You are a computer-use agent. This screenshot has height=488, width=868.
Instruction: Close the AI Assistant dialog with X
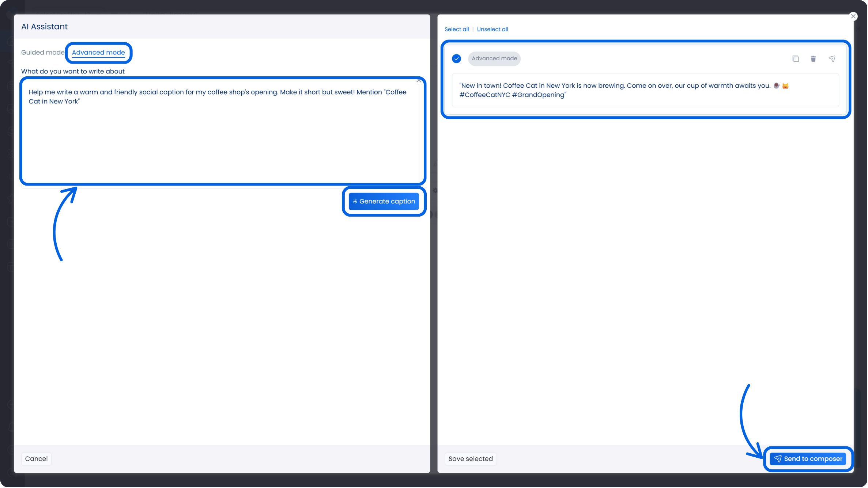853,16
